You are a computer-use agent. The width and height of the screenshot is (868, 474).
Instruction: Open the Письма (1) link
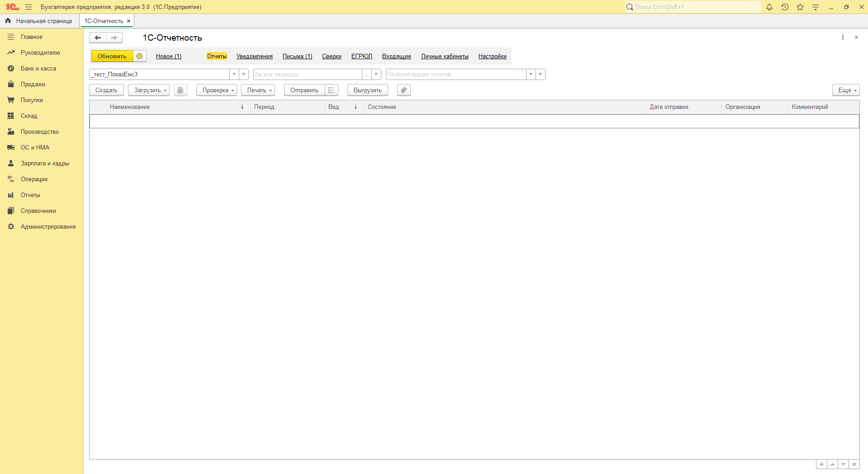tap(297, 56)
